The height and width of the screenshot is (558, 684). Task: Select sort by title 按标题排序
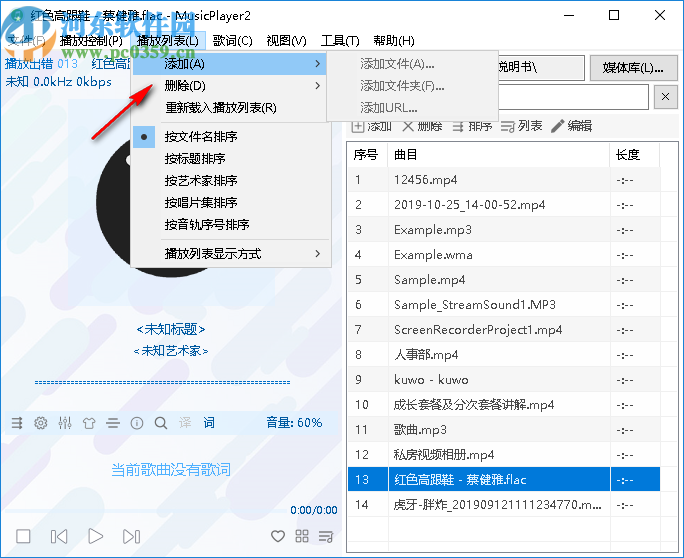pos(229,158)
